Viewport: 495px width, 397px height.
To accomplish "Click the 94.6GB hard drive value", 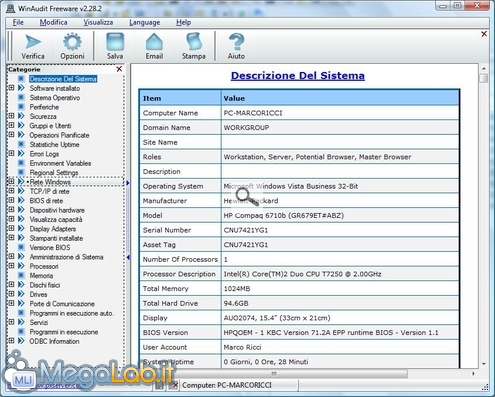I will [236, 303].
